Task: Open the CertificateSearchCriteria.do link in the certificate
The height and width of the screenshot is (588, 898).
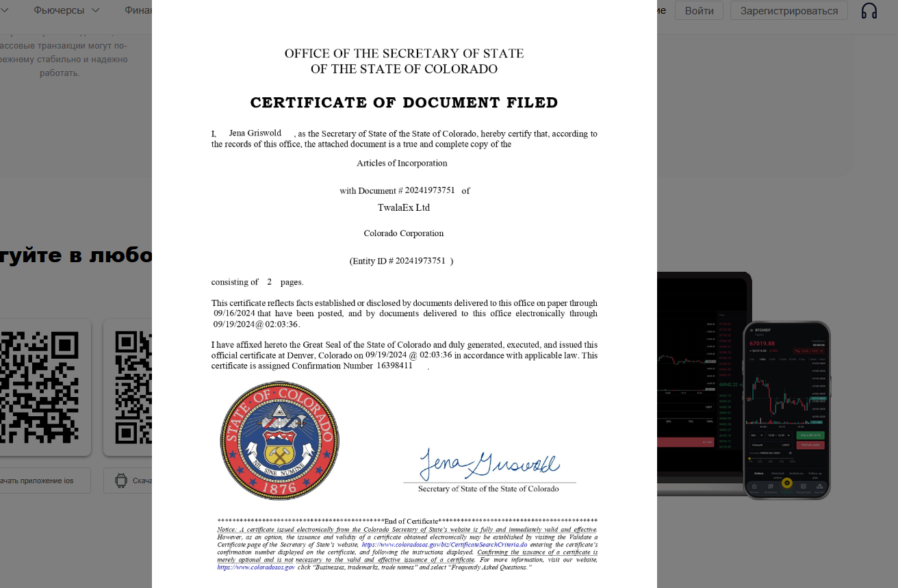Action: (445, 544)
